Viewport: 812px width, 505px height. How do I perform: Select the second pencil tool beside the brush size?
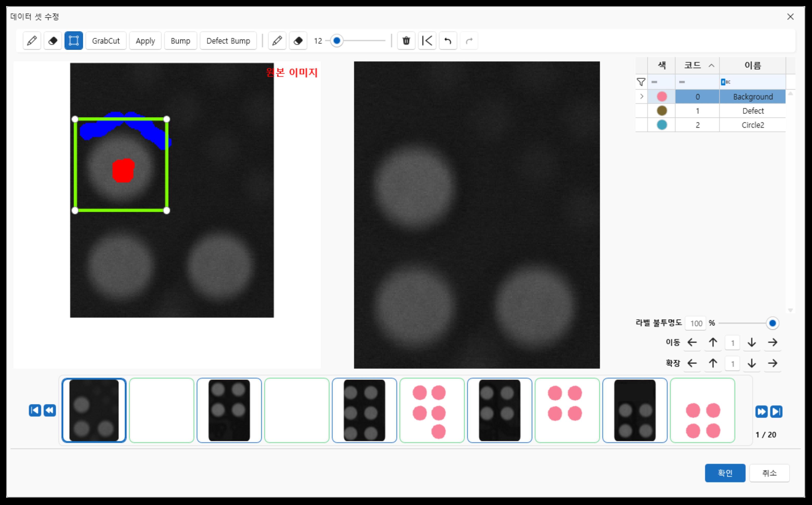277,41
